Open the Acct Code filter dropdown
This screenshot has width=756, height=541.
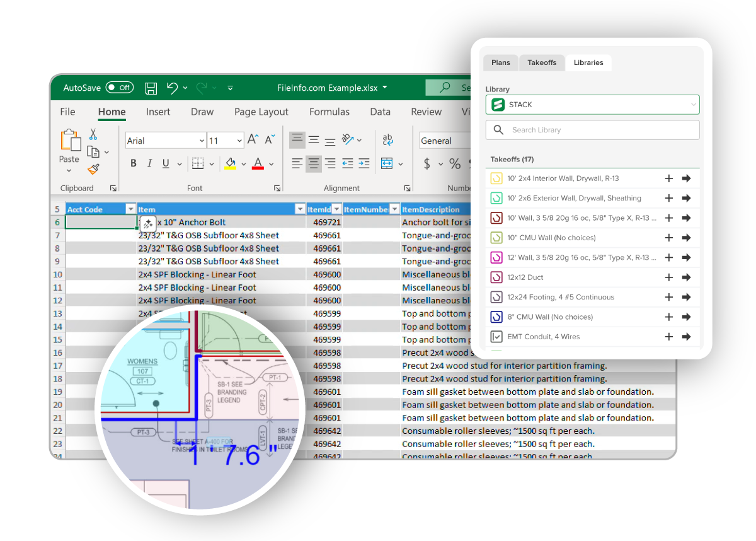coord(130,208)
